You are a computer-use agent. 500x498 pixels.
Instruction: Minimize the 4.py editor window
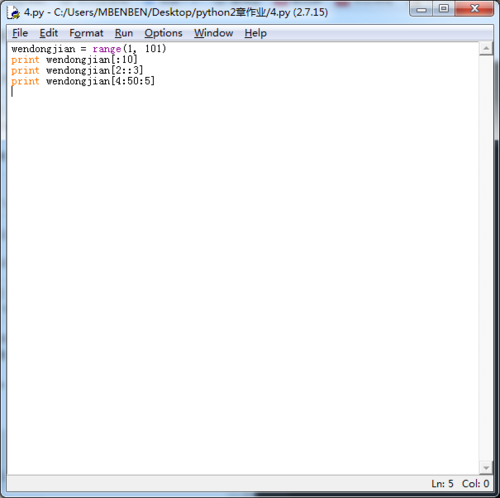(421, 9)
